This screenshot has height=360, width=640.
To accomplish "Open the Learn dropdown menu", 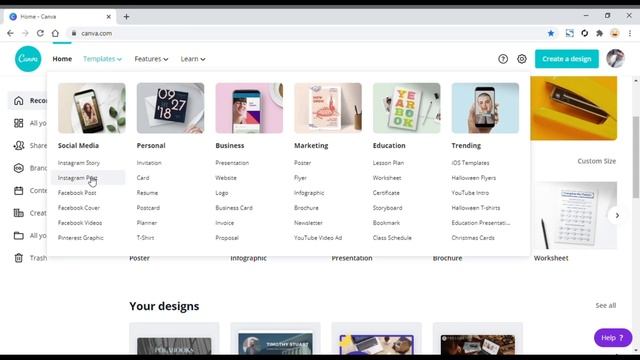I will (193, 59).
